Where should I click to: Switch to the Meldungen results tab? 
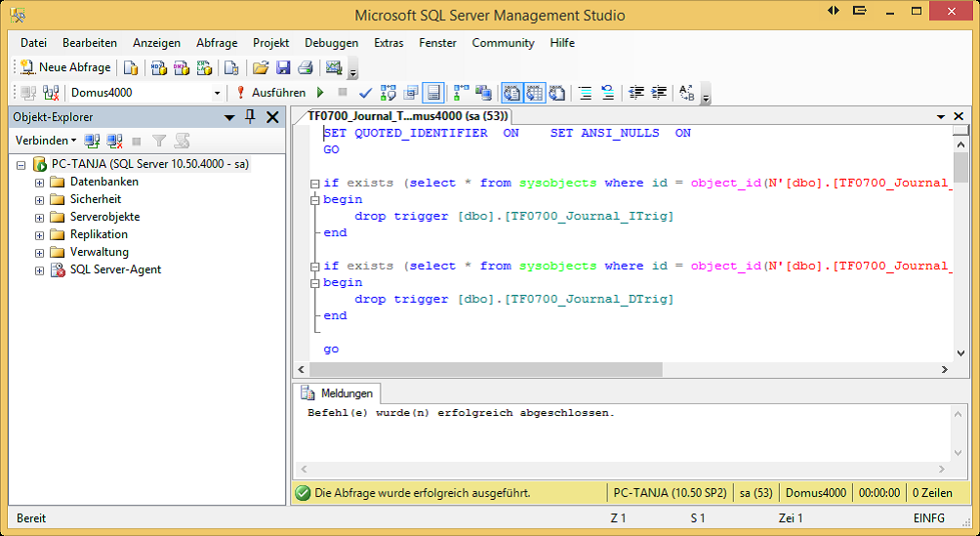coord(338,392)
